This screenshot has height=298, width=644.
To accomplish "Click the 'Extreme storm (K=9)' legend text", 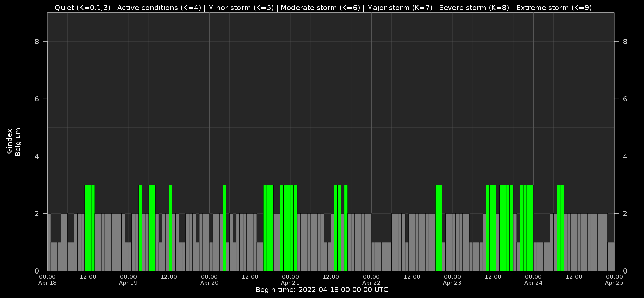I will click(554, 8).
